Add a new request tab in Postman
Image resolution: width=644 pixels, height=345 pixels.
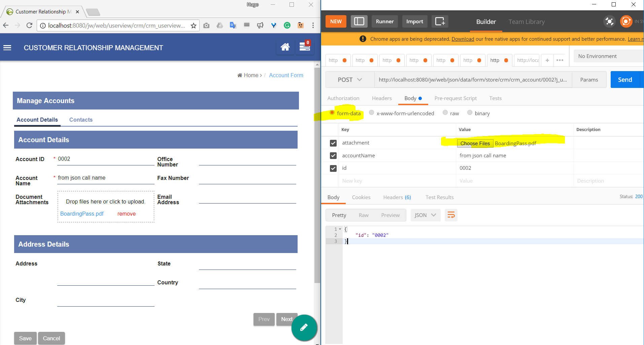click(547, 60)
